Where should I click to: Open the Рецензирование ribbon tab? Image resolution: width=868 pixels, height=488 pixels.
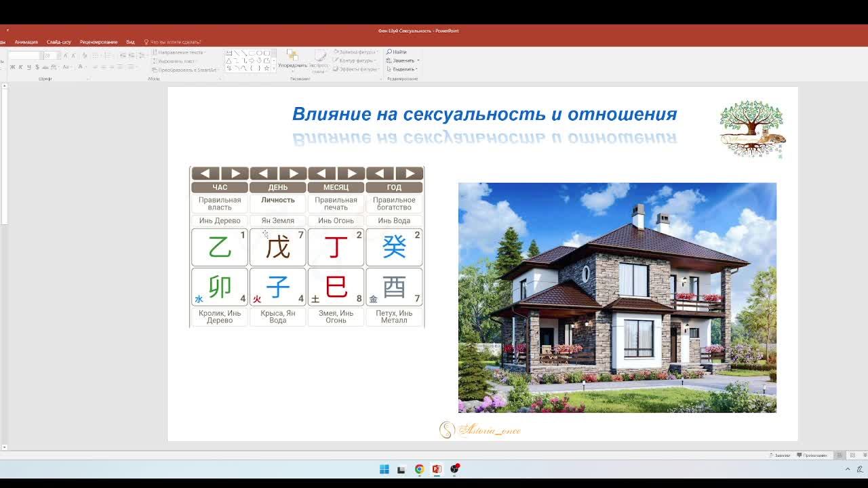click(98, 42)
